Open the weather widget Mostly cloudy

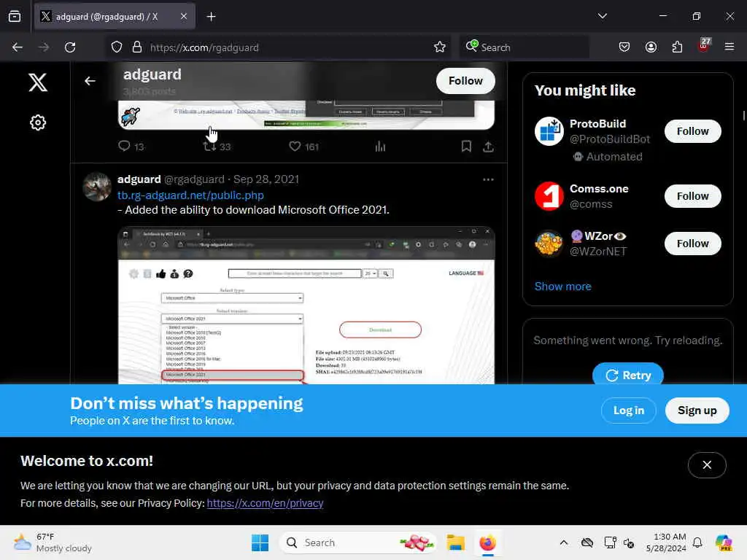[x=53, y=542]
